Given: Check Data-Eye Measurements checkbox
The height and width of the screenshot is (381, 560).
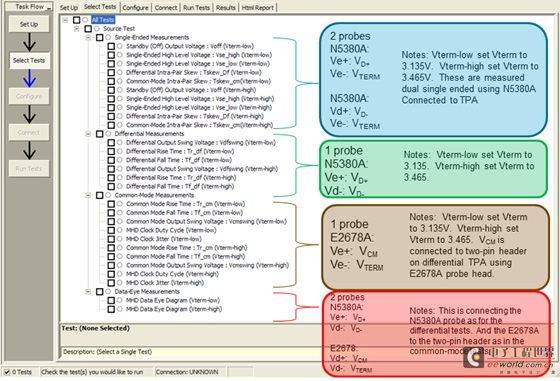Looking at the screenshot, I should (100, 292).
